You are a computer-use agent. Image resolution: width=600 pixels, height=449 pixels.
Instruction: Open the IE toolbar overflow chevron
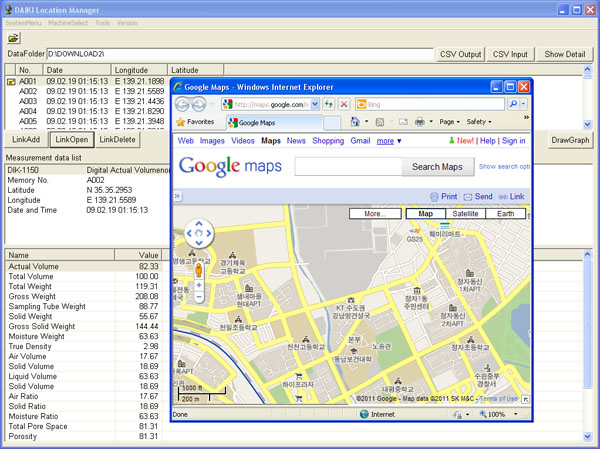pos(526,117)
